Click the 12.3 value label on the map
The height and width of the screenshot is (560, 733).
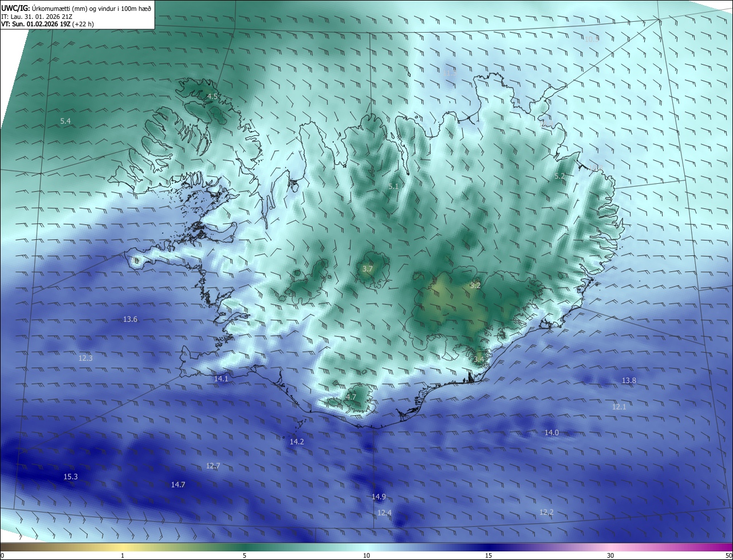tap(85, 358)
